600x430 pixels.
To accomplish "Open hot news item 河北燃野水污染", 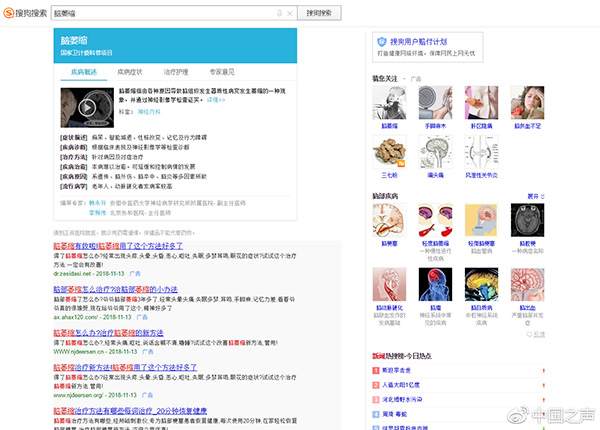I will 402,399.
